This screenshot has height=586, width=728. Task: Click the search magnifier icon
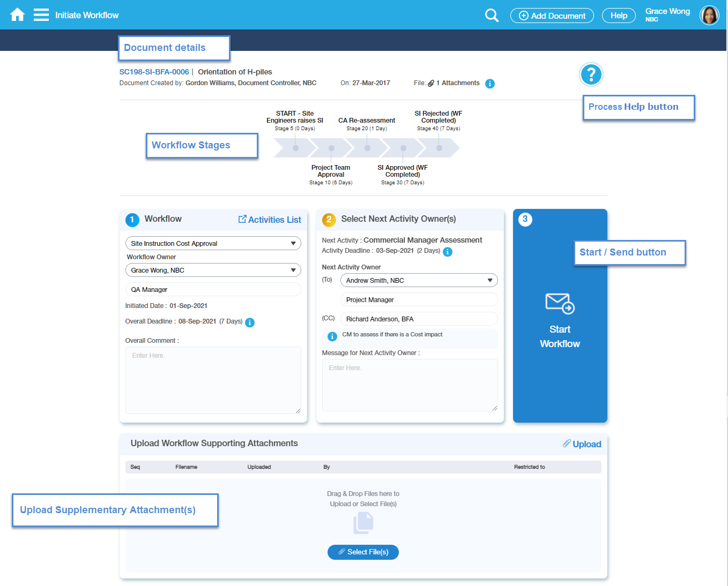click(491, 15)
